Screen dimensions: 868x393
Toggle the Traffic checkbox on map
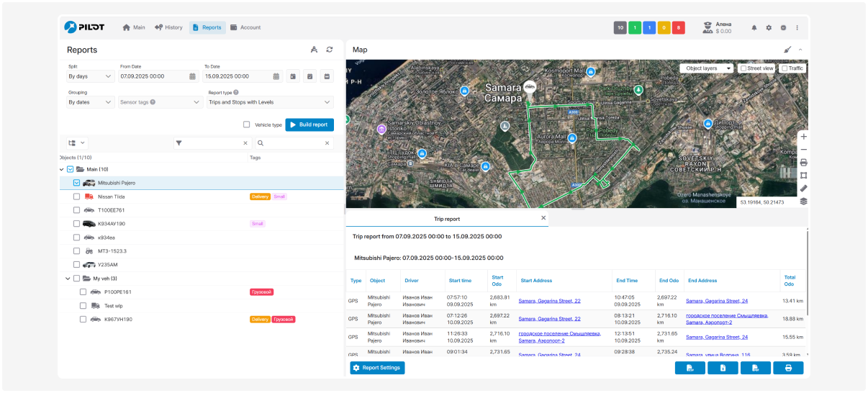[785, 68]
